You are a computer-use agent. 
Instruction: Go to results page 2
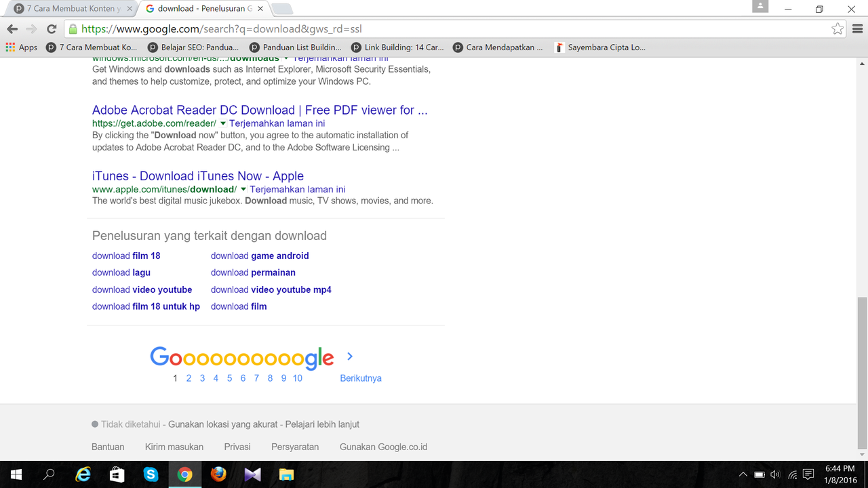[x=189, y=378]
